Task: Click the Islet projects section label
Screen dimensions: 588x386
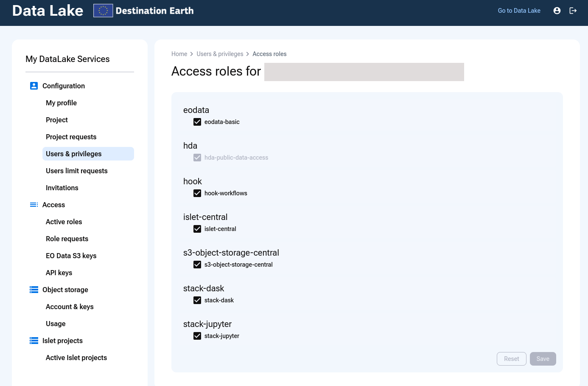Action: pos(62,341)
